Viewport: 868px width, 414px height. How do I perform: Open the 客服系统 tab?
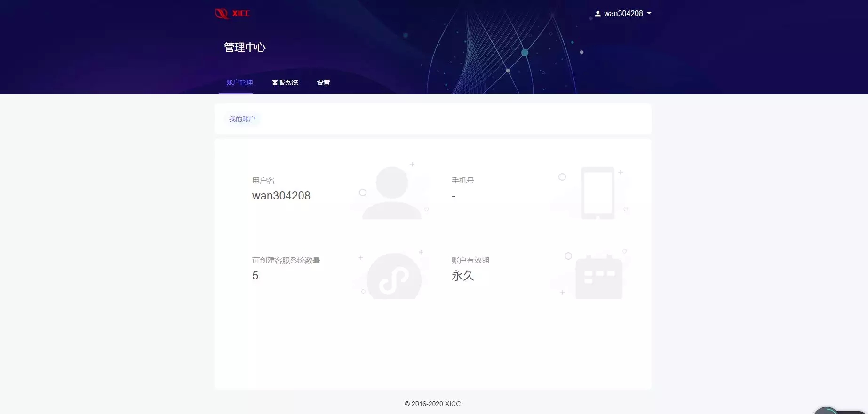285,82
